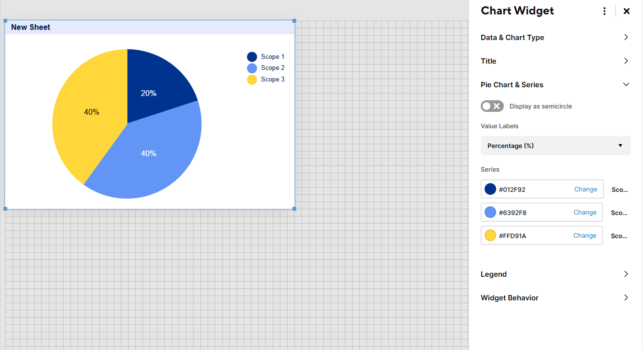Expand the Widget Behavior section
The image size is (644, 350).
coord(626,297)
